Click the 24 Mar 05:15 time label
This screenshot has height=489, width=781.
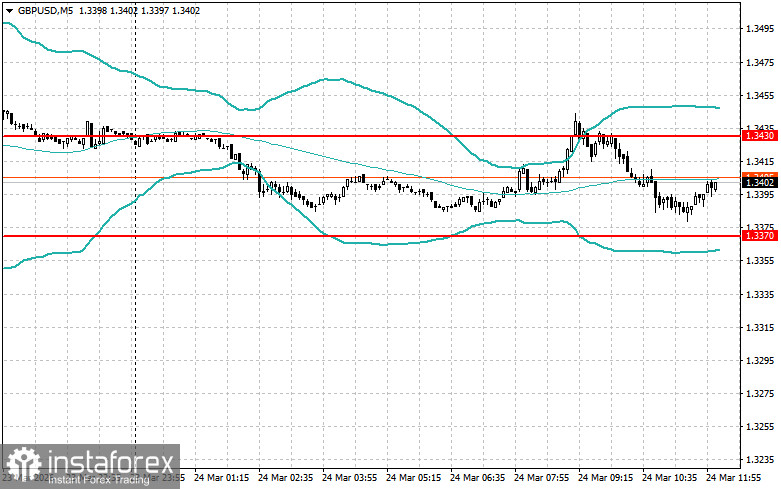[413, 478]
